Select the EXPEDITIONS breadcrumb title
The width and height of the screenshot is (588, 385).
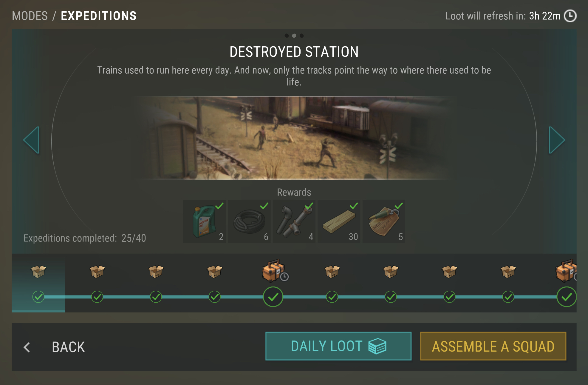coord(99,16)
